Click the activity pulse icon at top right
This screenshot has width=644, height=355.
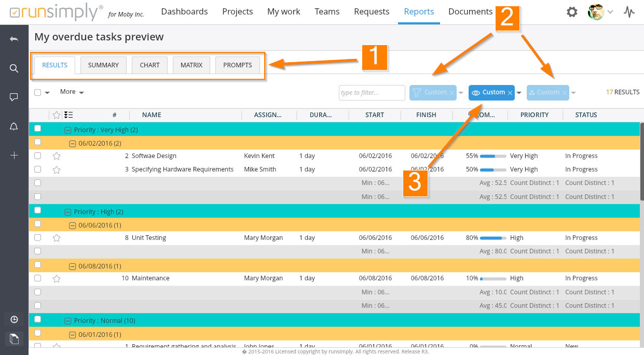click(x=629, y=12)
